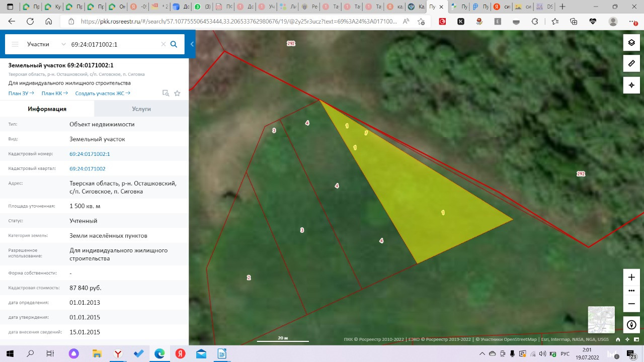Open Task View on the taskbar
The width and height of the screenshot is (644, 362).
50,354
